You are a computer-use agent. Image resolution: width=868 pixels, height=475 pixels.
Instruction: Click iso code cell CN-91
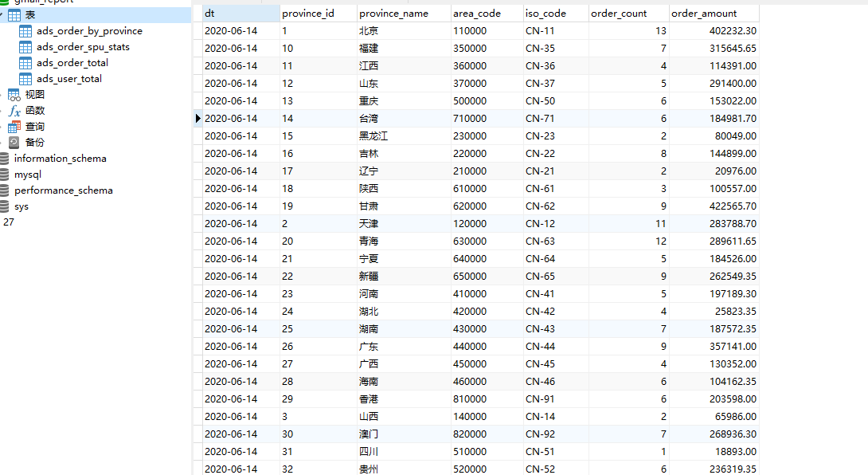(x=556, y=399)
